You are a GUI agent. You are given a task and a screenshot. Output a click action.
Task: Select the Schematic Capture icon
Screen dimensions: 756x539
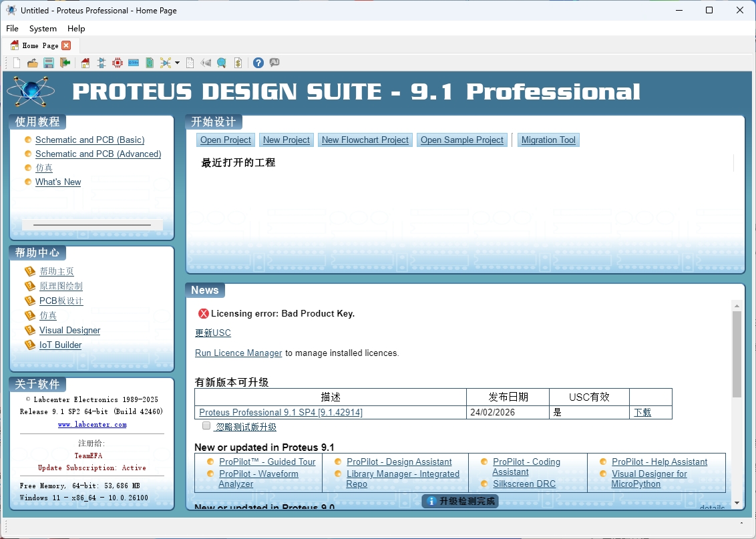(x=101, y=62)
